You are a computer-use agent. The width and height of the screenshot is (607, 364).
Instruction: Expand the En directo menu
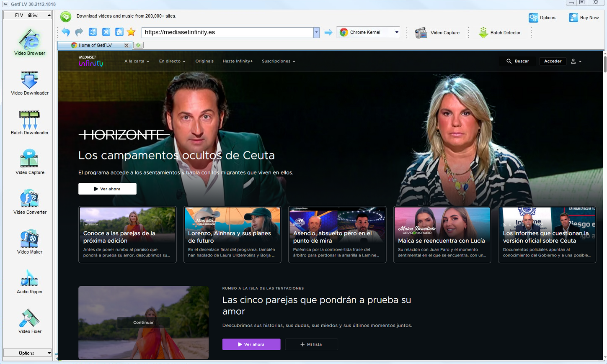[172, 61]
